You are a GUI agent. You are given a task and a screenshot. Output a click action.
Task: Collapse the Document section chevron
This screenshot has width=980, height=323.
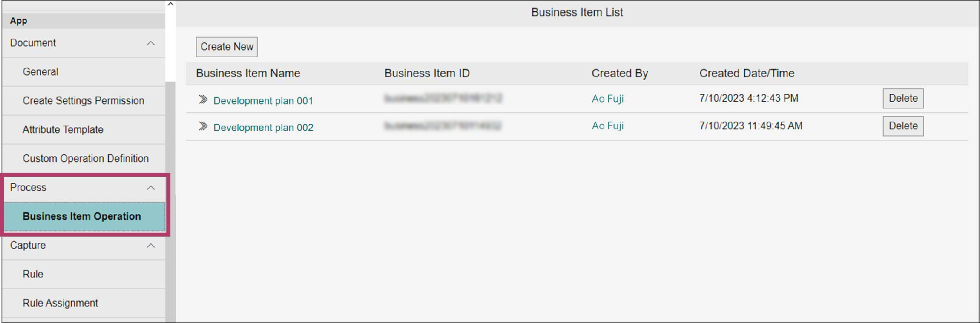150,43
